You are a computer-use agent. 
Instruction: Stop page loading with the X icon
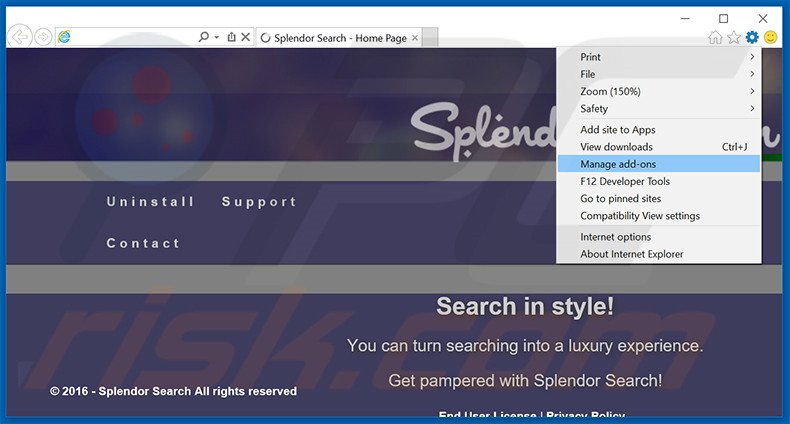[x=245, y=37]
